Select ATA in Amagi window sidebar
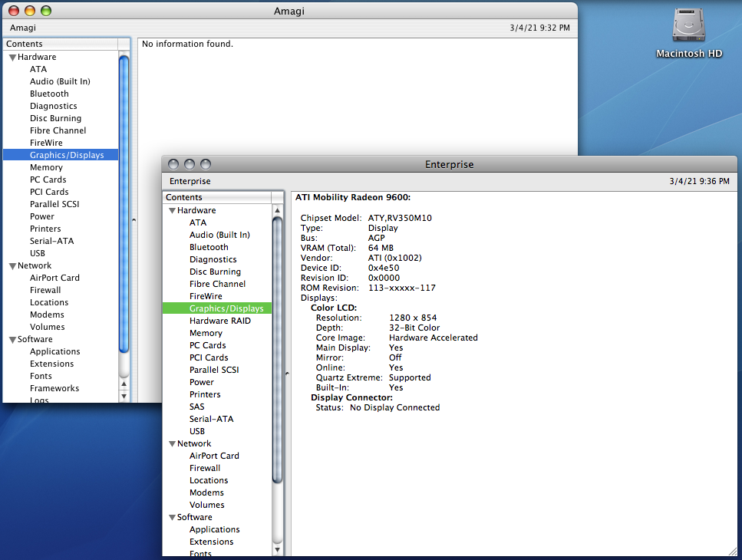The image size is (742, 560). [38, 69]
